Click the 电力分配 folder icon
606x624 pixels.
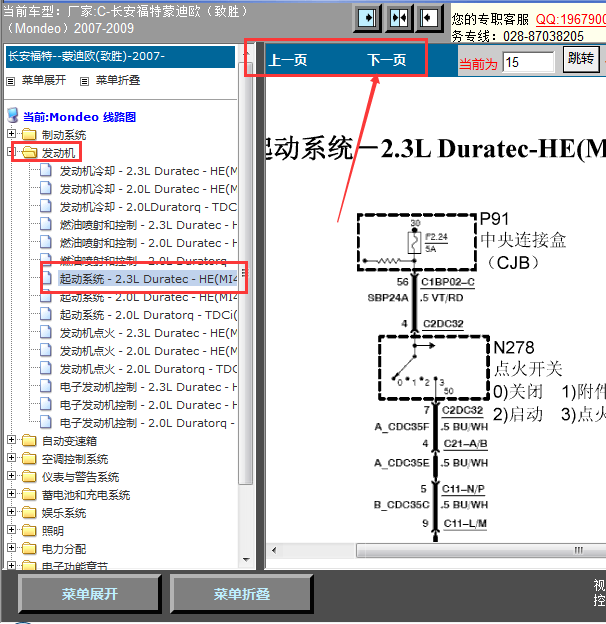[29, 548]
